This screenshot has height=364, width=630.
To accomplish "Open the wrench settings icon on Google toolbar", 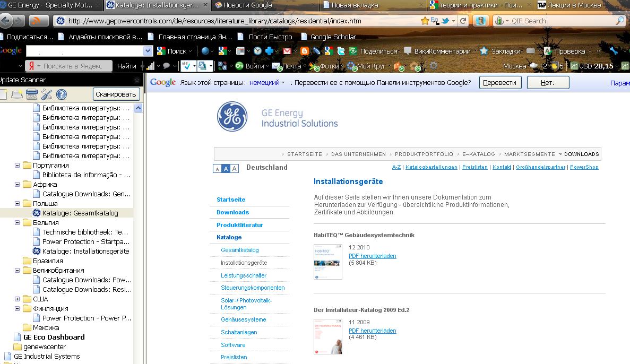I will click(614, 51).
